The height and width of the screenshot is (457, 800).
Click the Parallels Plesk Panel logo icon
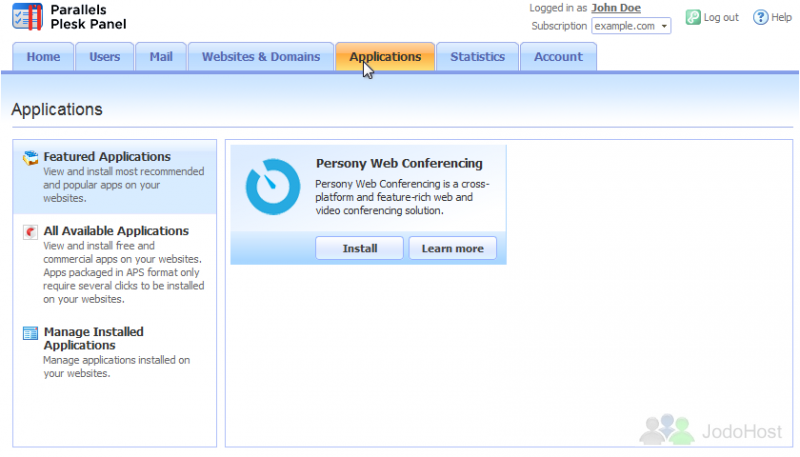coord(28,16)
